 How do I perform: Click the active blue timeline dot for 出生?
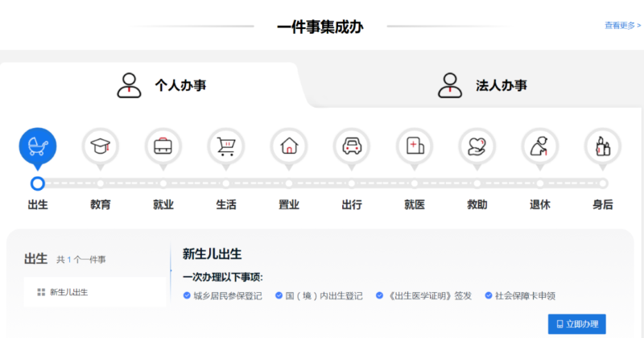point(37,183)
